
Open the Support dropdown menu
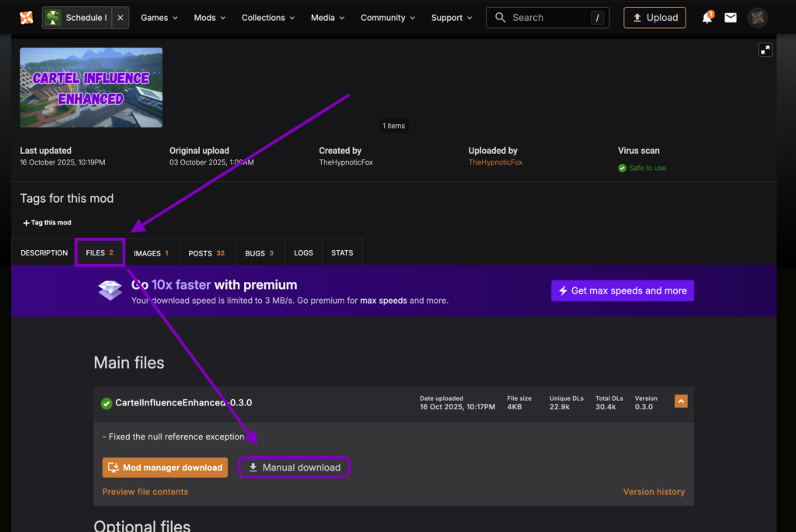click(452, 18)
